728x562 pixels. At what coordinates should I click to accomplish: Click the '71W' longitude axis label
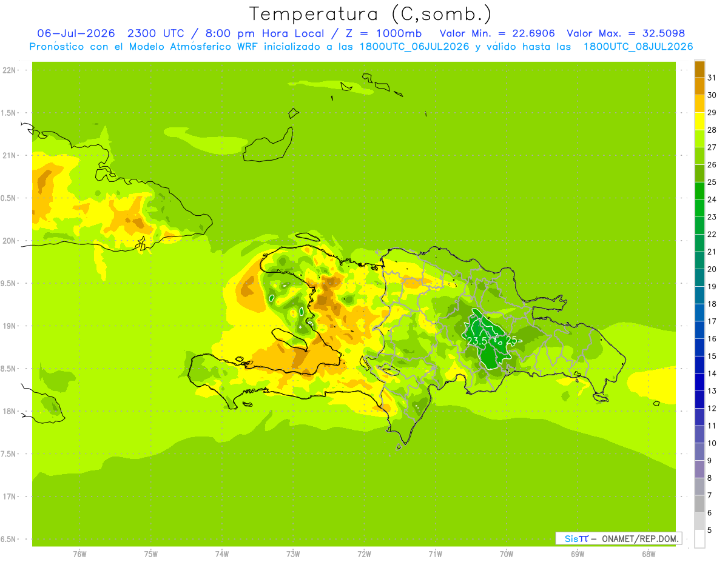pos(435,554)
